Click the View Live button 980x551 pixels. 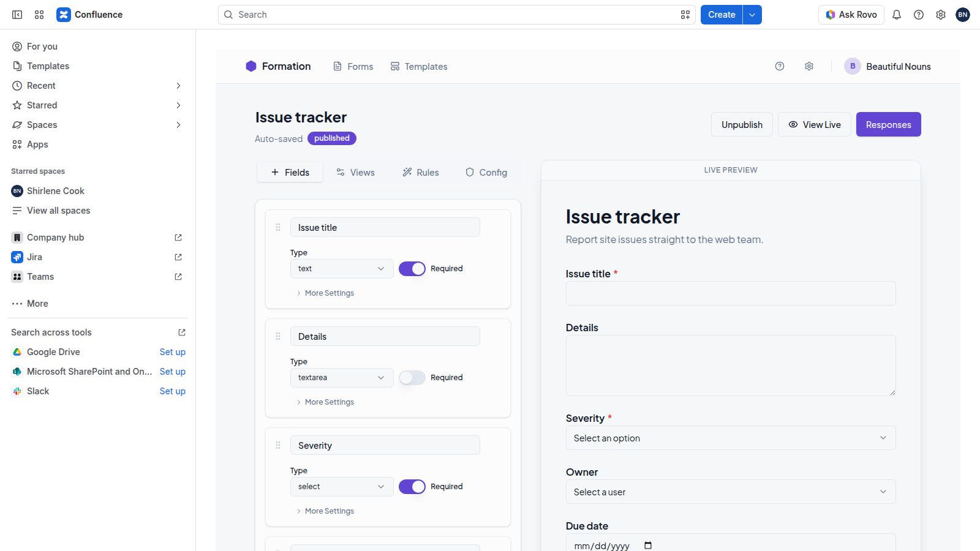(814, 124)
